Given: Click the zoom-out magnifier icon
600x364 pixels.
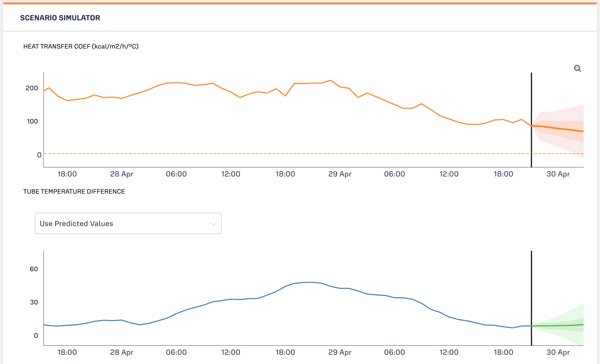Looking at the screenshot, I should pos(577,69).
